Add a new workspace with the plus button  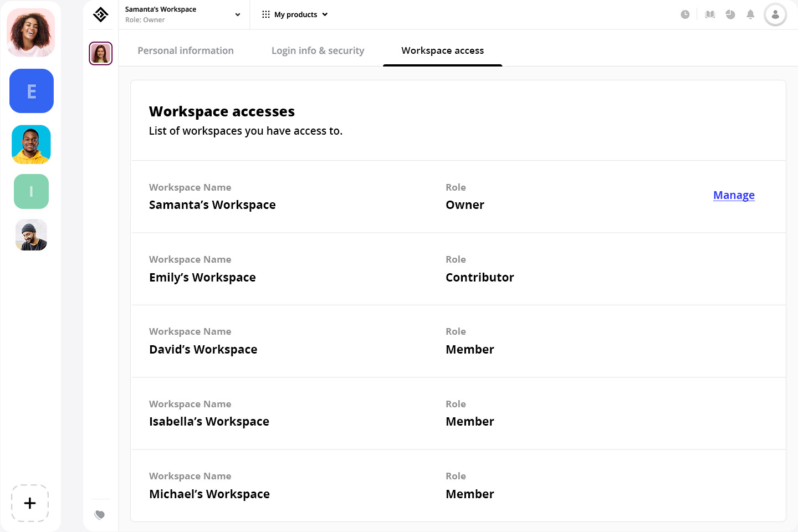(x=30, y=503)
